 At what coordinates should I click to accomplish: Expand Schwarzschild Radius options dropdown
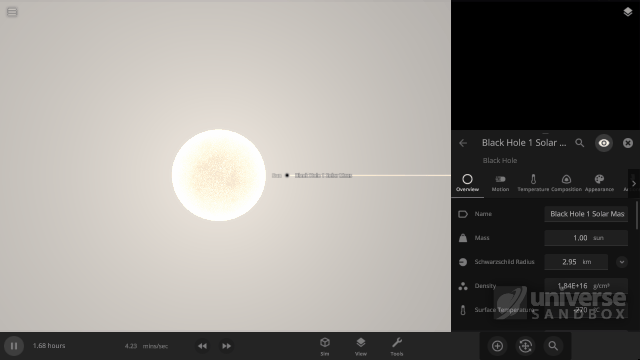(622, 262)
